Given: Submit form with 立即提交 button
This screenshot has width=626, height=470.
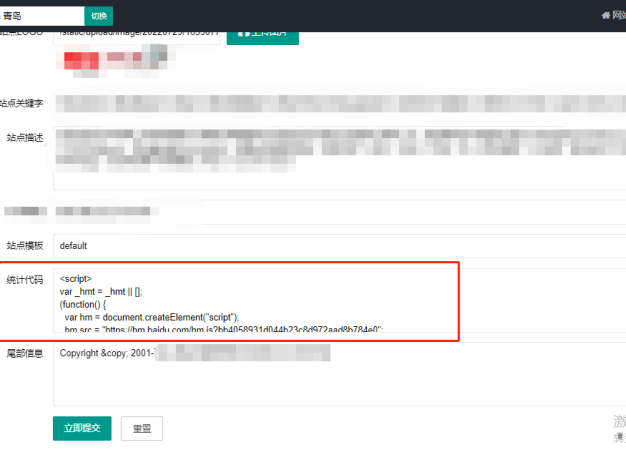Looking at the screenshot, I should click(x=82, y=428).
